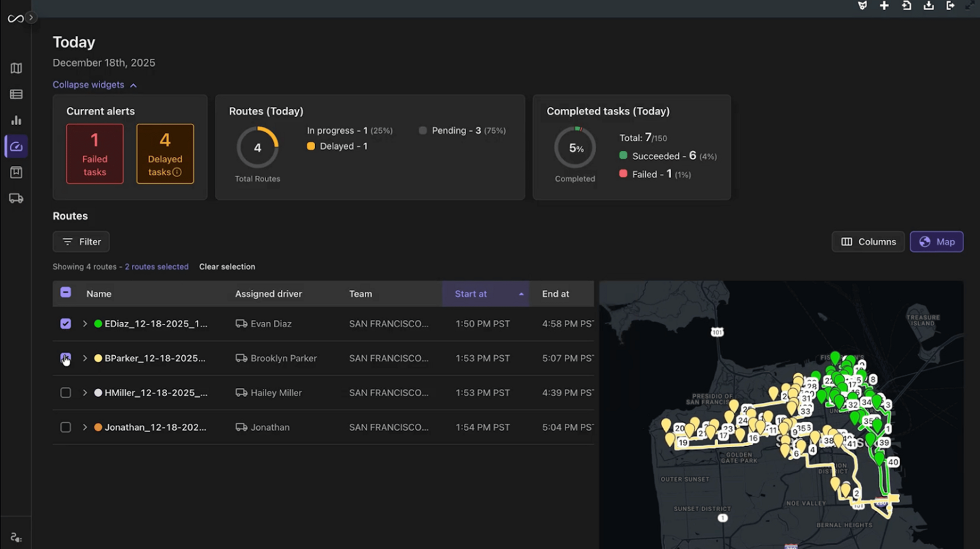Click the truck icon beside Brooklyn Parker

click(x=241, y=358)
